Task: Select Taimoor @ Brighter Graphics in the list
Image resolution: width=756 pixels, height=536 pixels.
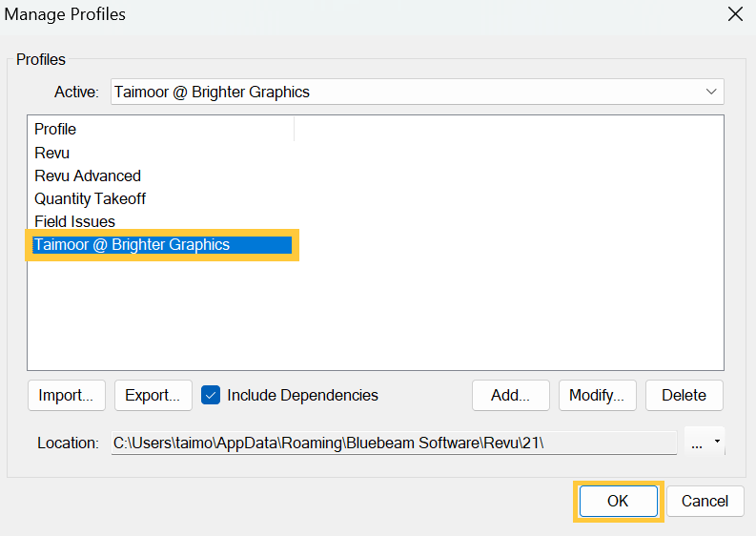Action: click(132, 244)
